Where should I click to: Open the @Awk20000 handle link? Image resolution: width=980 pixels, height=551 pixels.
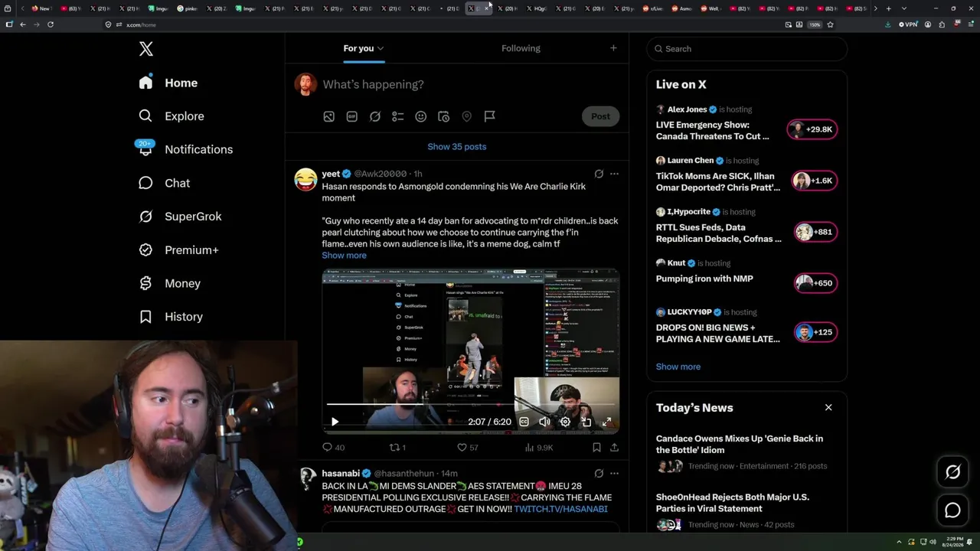click(x=380, y=174)
